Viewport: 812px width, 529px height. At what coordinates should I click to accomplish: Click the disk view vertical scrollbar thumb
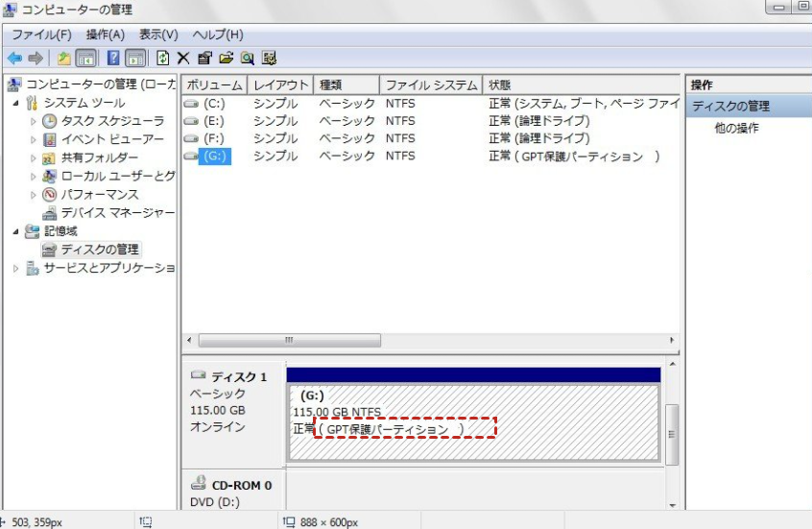[x=672, y=434]
